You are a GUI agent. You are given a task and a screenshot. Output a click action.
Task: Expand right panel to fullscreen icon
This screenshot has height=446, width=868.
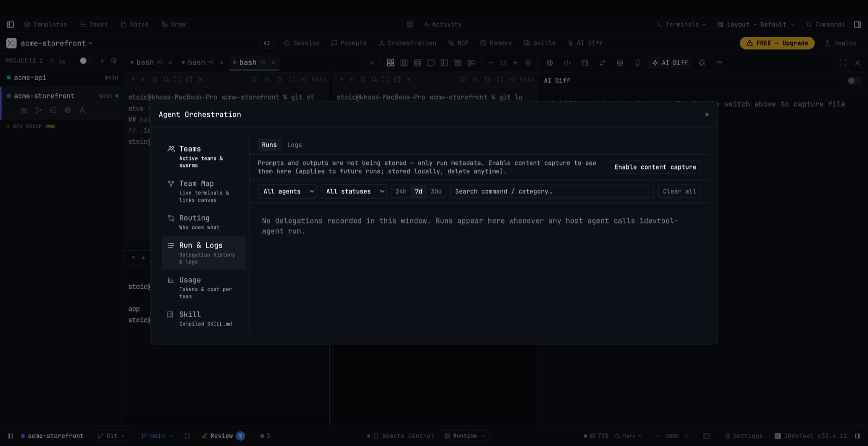(x=843, y=63)
